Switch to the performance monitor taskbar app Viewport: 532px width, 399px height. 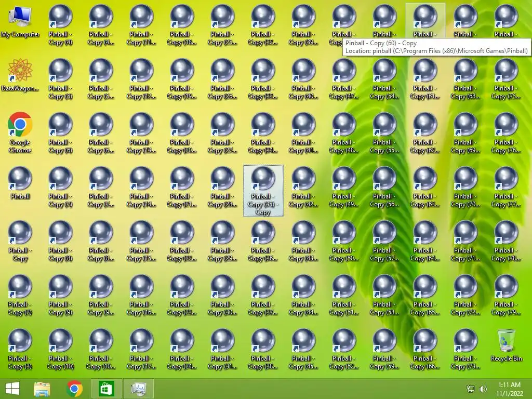point(138,389)
